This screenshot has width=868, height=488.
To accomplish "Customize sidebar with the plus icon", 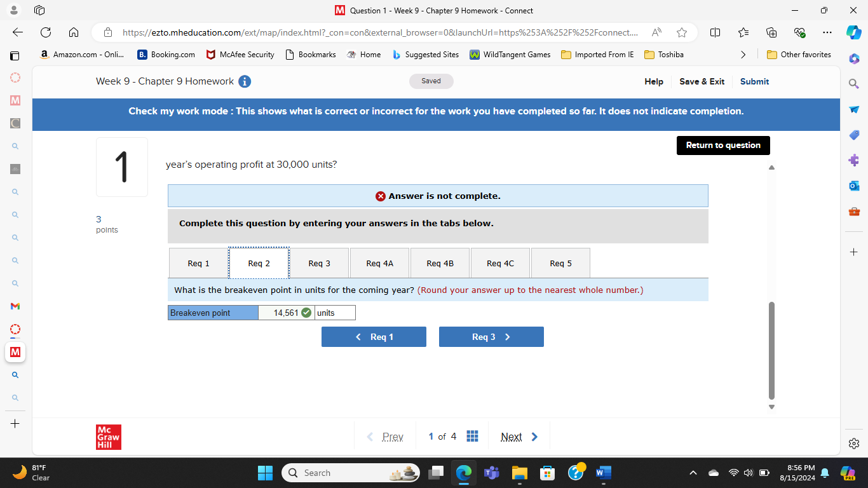I will pos(854,252).
